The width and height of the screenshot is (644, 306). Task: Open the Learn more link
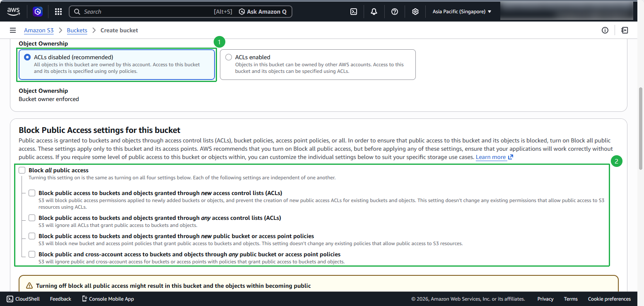[x=494, y=157]
